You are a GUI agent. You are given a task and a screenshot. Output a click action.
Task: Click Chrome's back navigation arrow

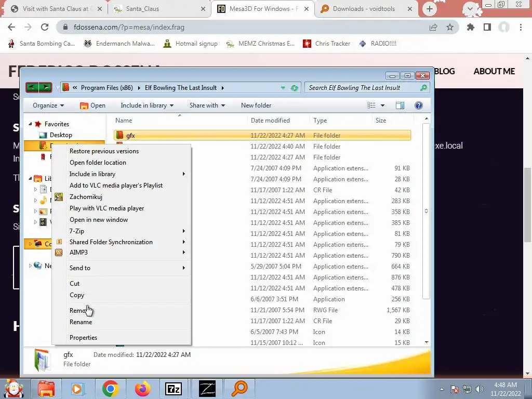(11, 27)
